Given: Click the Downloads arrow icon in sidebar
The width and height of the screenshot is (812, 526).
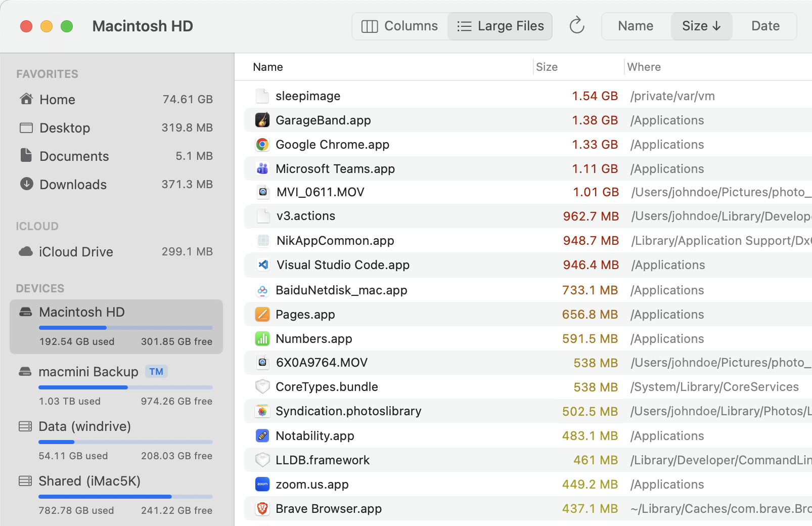Looking at the screenshot, I should point(26,184).
